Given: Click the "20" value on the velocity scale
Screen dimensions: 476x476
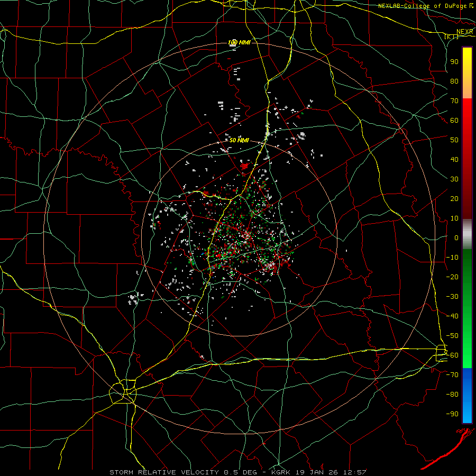Looking at the screenshot, I should coord(454,198).
